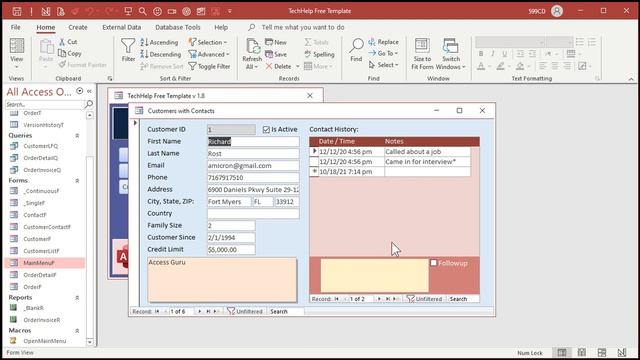Click the Tell me what you want to do box
640x360 pixels.
click(303, 27)
